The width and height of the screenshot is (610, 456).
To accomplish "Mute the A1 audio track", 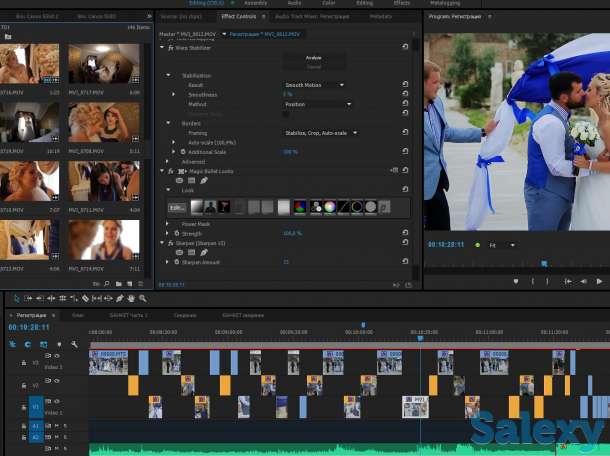I will pyautogui.click(x=55, y=426).
